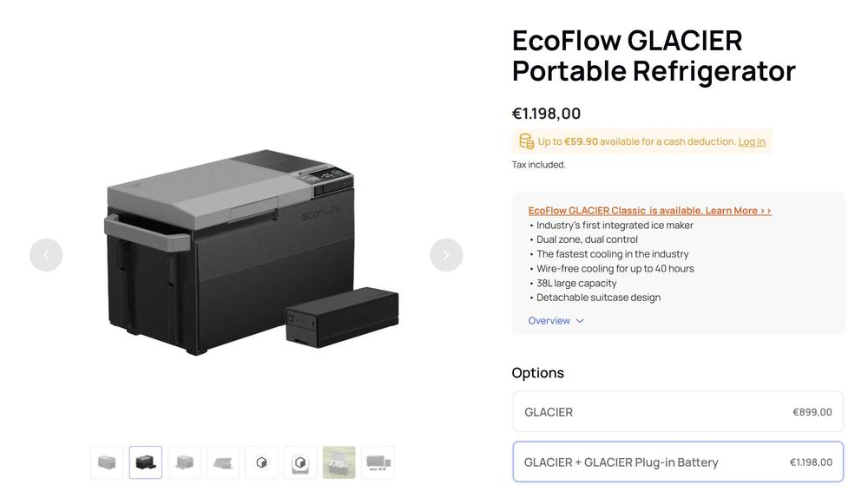
Task: Click the next image arrow button
Action: point(446,255)
